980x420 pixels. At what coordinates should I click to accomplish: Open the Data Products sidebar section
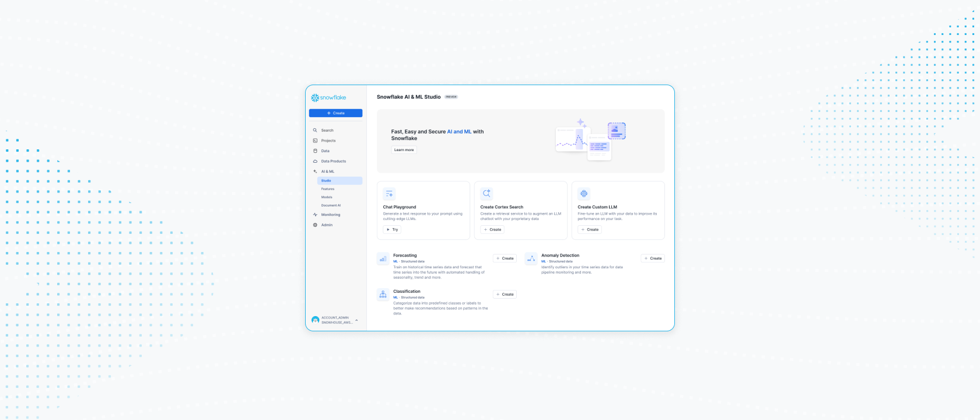(333, 161)
